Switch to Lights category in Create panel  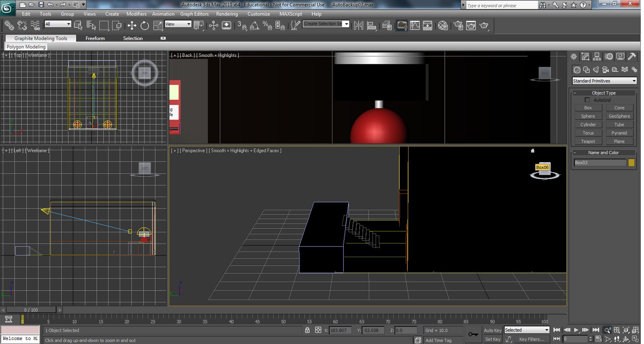click(596, 70)
